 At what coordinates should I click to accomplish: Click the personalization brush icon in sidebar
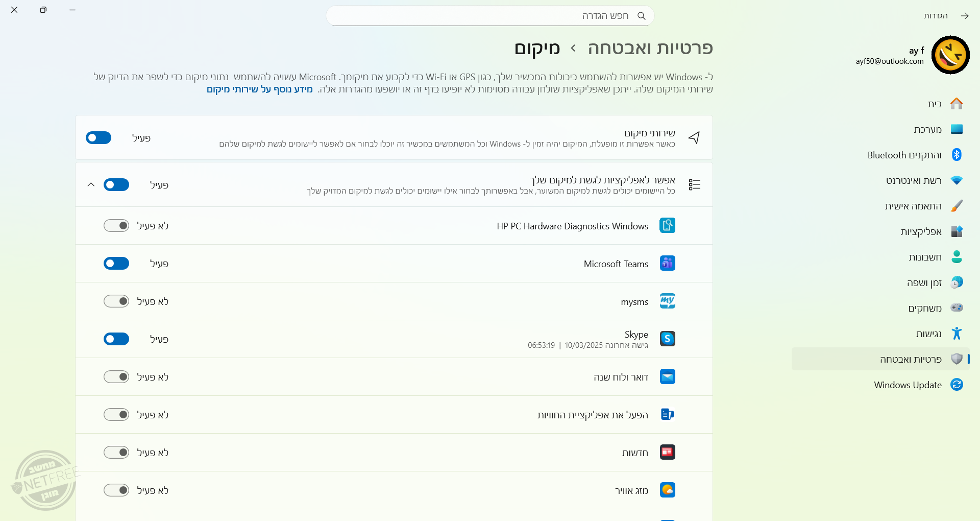pyautogui.click(x=956, y=206)
